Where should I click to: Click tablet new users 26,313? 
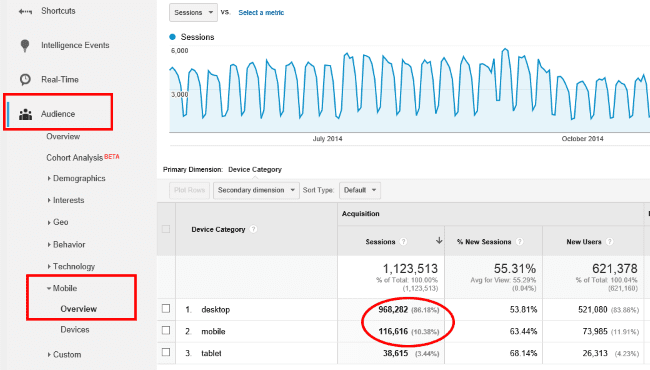595,353
